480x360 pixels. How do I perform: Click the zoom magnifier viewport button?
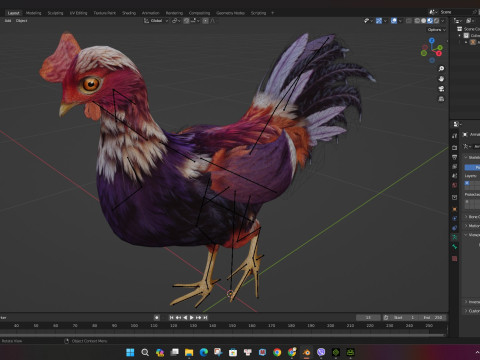(x=441, y=69)
